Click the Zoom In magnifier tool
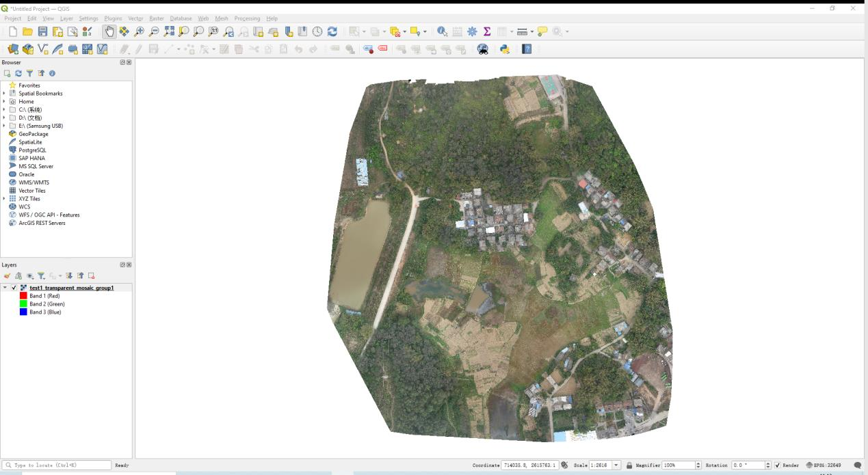This screenshot has width=868, height=475. (139, 31)
